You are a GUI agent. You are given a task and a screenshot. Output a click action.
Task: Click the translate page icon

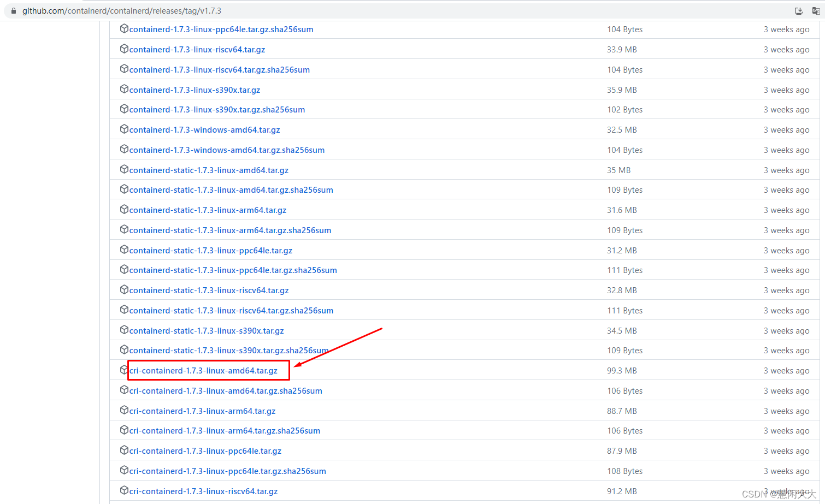pyautogui.click(x=816, y=11)
